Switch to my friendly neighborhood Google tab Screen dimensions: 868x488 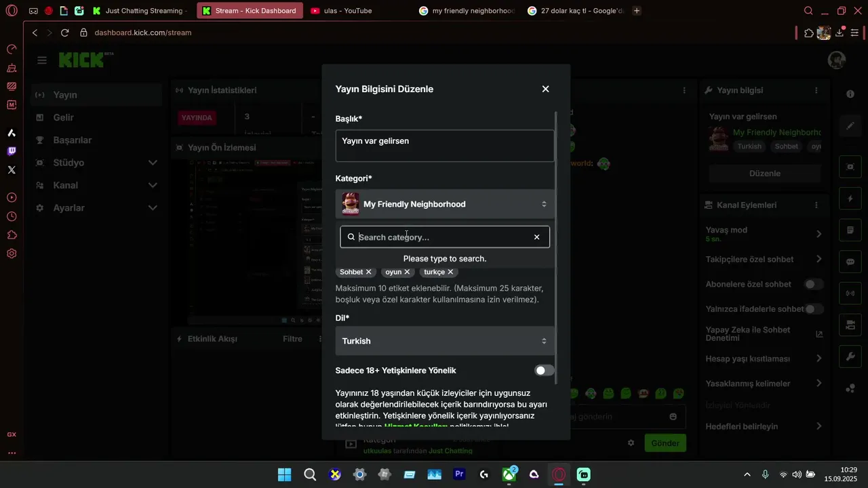[467, 11]
